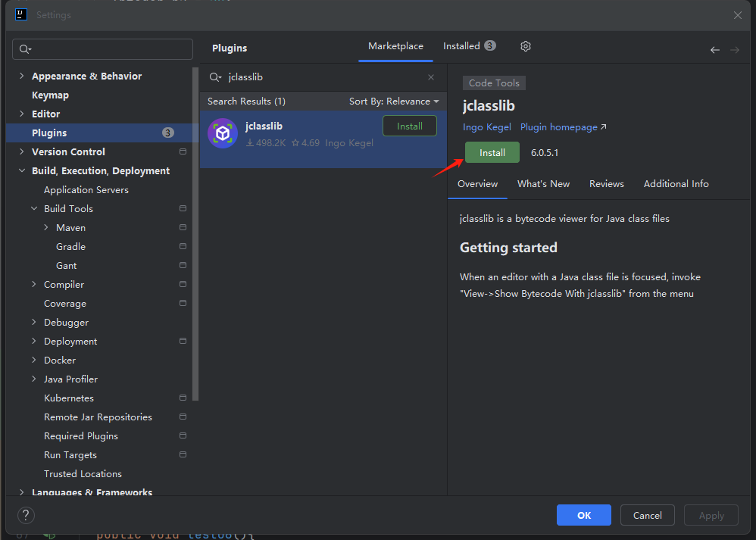The width and height of the screenshot is (756, 540).
Task: Select Remote Jar Repositories item
Action: [x=98, y=417]
